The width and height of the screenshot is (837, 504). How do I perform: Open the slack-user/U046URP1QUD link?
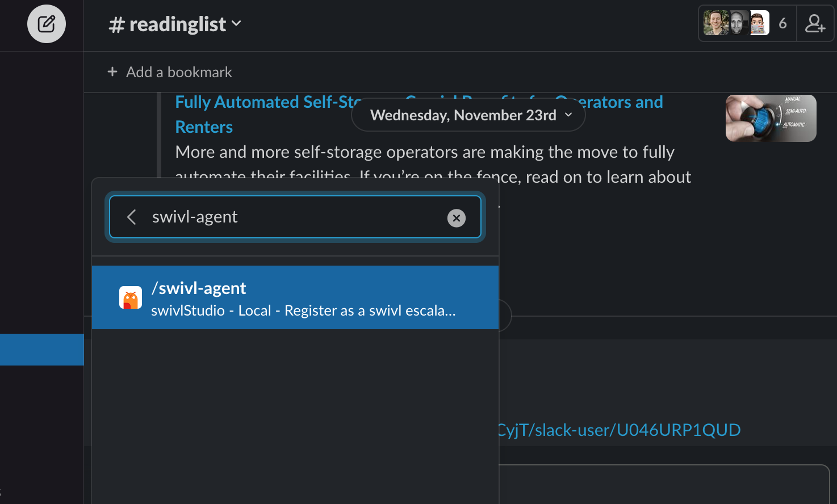pyautogui.click(x=619, y=430)
